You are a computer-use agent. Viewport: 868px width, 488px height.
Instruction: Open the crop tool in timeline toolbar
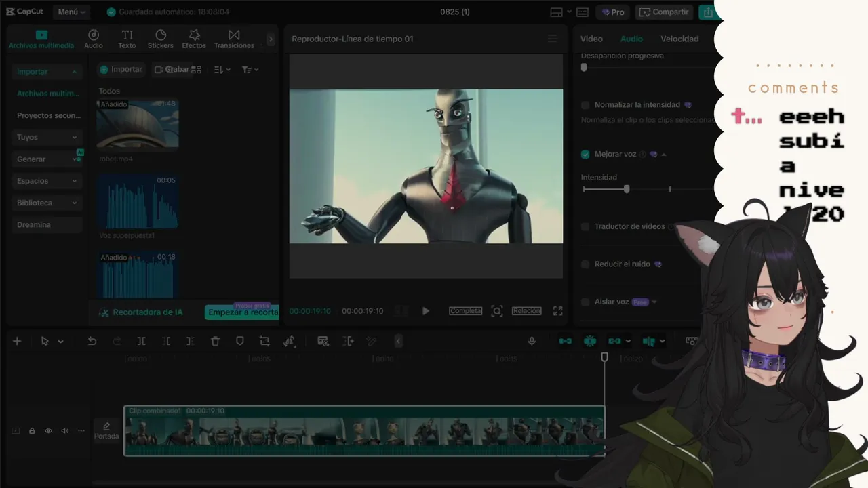(x=264, y=341)
